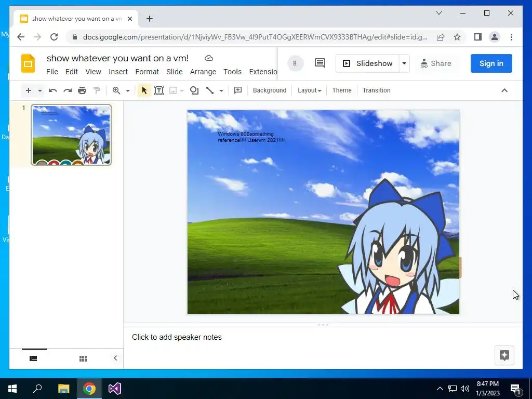
Task: Select the Shape tool
Action: tap(194, 90)
